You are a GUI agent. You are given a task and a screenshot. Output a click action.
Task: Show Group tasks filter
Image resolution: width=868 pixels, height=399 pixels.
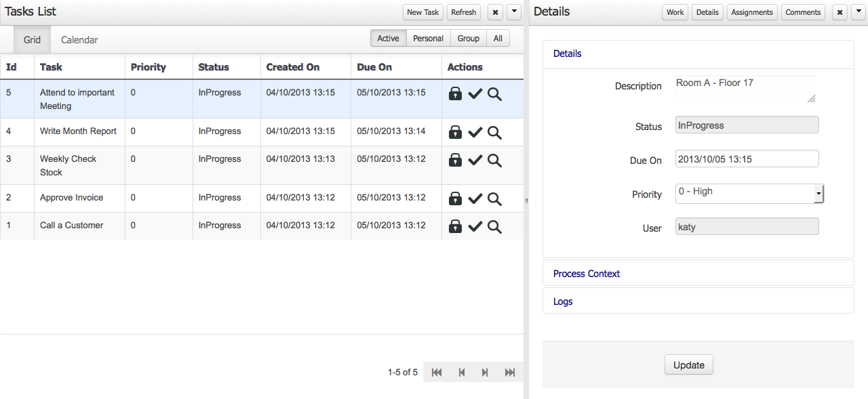click(468, 39)
